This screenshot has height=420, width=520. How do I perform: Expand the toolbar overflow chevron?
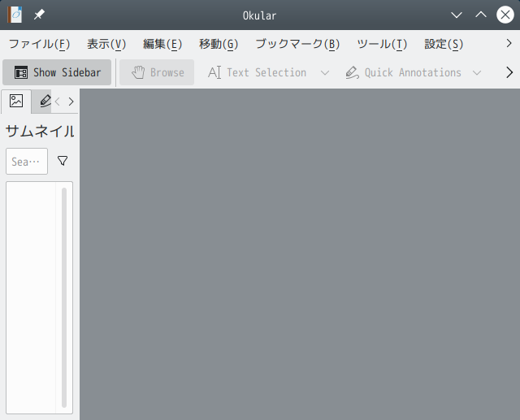[x=509, y=72]
